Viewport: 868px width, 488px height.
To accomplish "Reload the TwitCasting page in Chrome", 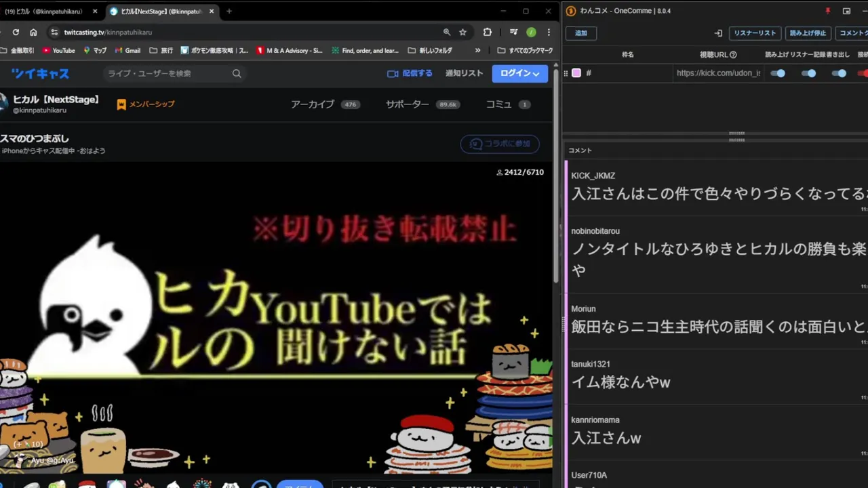I will pos(16,32).
